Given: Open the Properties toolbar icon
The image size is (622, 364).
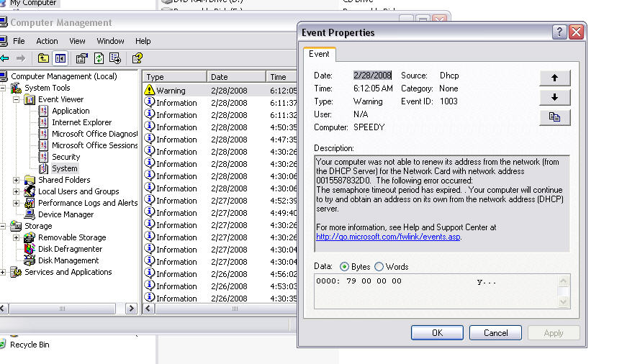Looking at the screenshot, I should click(x=82, y=59).
